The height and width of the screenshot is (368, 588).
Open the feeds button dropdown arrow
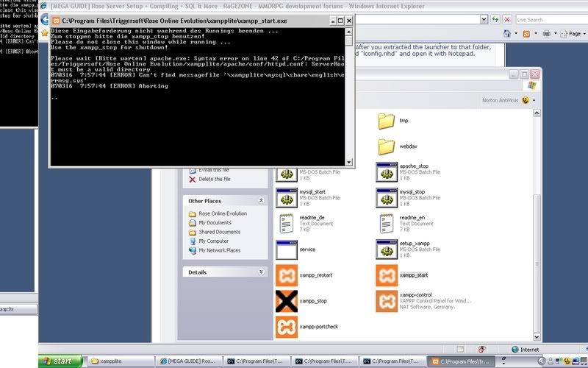point(536,34)
